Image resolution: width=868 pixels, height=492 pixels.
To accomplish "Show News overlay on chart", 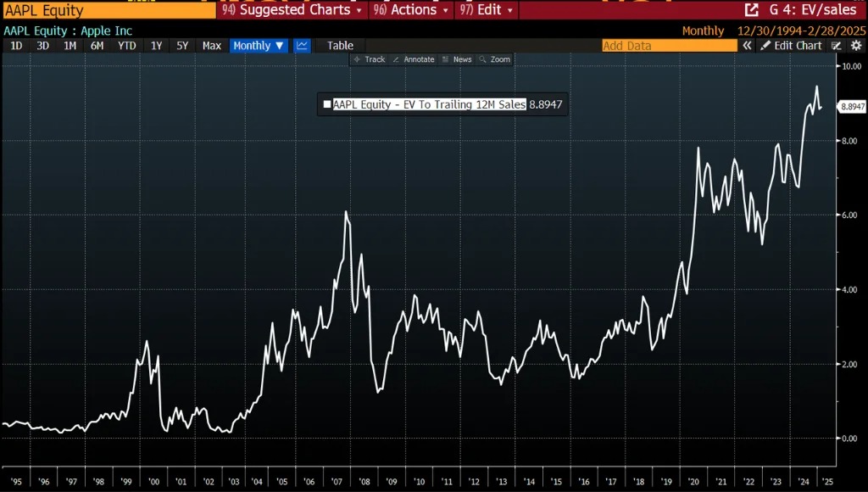I will tap(457, 59).
